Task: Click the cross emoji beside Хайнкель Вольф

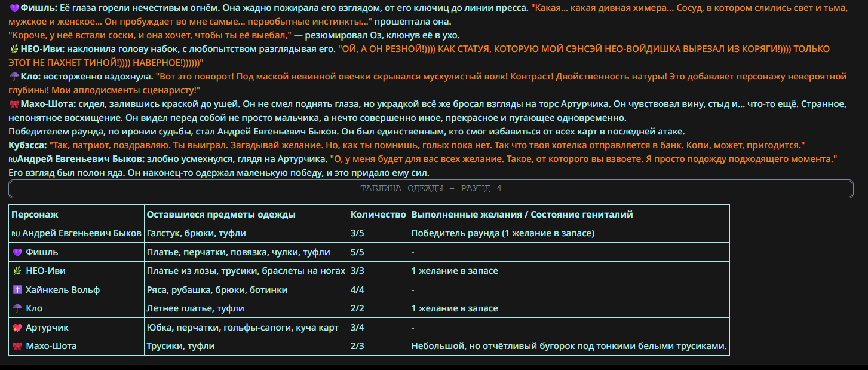Action: 16,290
